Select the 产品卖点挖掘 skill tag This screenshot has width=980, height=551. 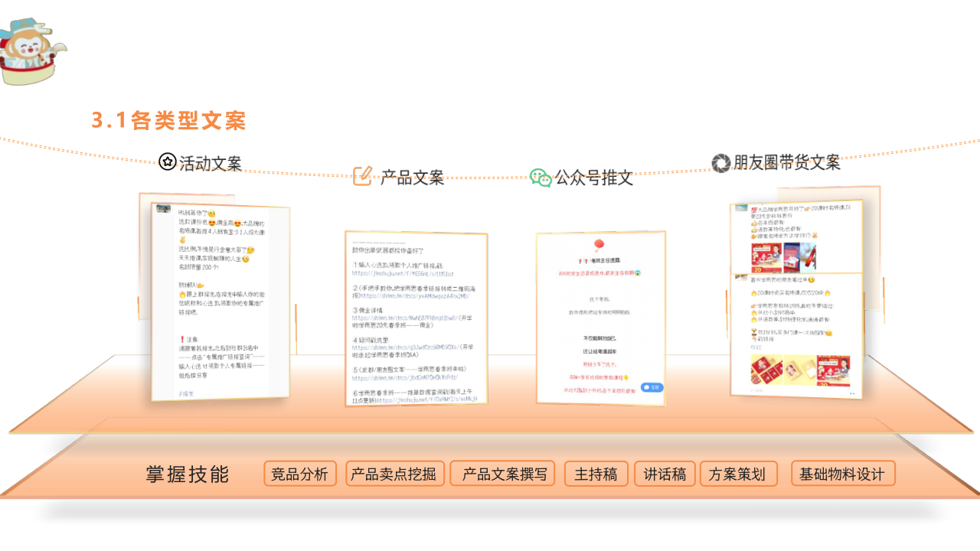click(x=394, y=474)
